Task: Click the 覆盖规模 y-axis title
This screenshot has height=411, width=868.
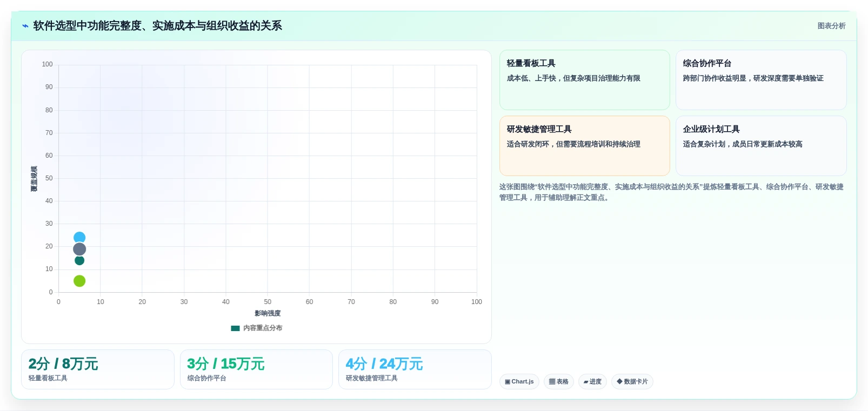Action: coord(34,179)
